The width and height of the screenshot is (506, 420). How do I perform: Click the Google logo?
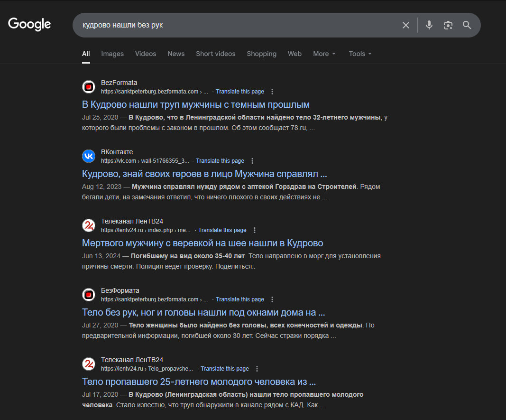click(x=29, y=24)
